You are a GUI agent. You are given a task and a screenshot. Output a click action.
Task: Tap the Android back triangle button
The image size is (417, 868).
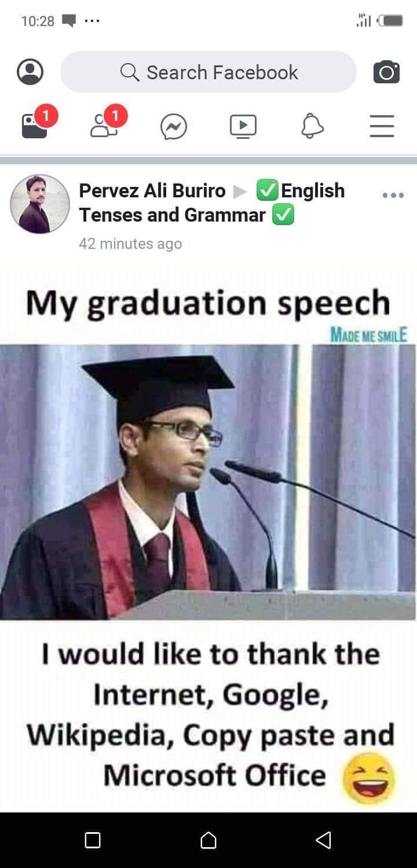pyautogui.click(x=324, y=840)
